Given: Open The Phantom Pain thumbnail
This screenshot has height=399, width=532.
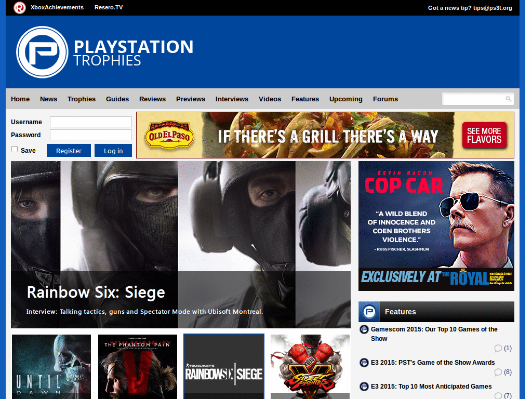Looking at the screenshot, I should pos(137,367).
